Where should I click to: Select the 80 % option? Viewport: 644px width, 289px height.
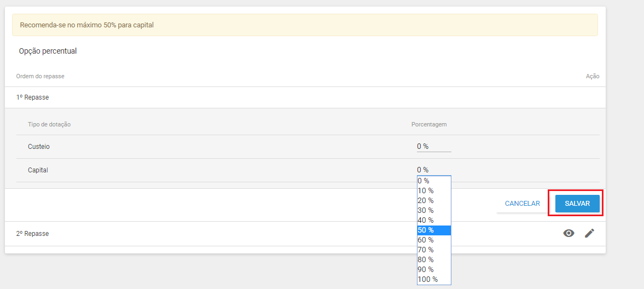434,260
